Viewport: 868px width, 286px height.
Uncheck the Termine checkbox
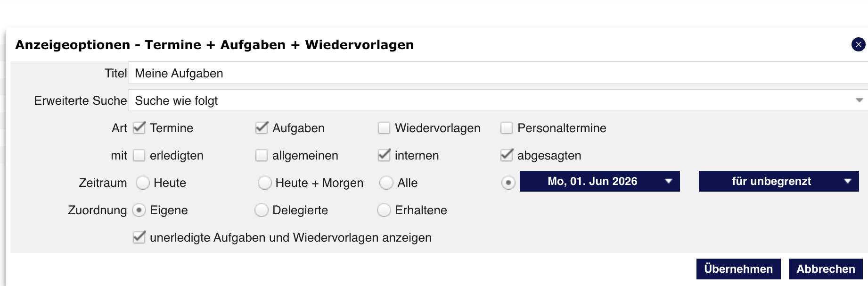click(139, 128)
